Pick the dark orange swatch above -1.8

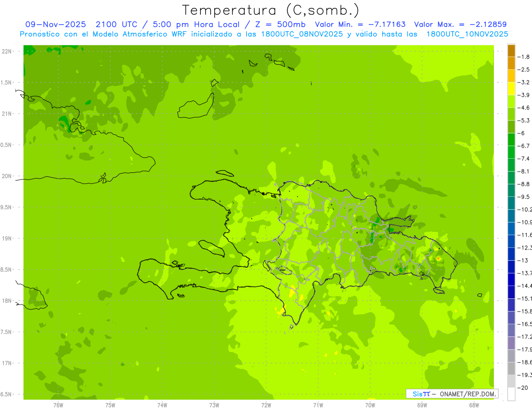point(511,51)
